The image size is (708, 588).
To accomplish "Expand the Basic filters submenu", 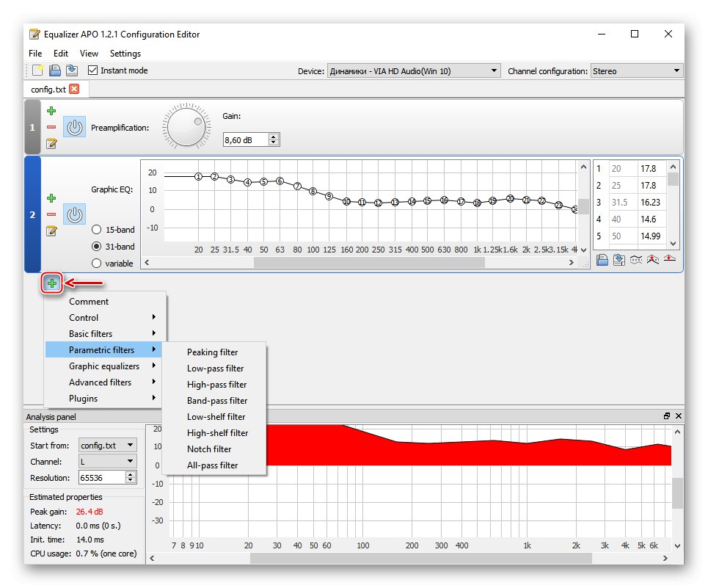I will click(x=103, y=334).
